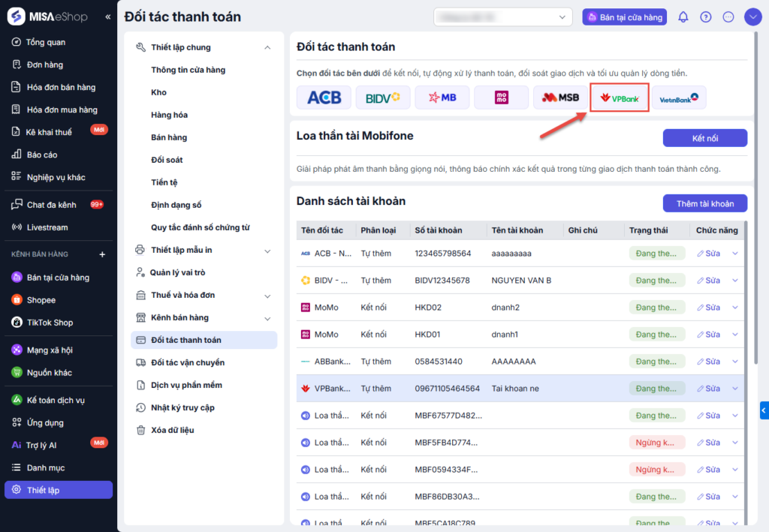Expand the Thuế và hóa đơn section

pyautogui.click(x=267, y=296)
